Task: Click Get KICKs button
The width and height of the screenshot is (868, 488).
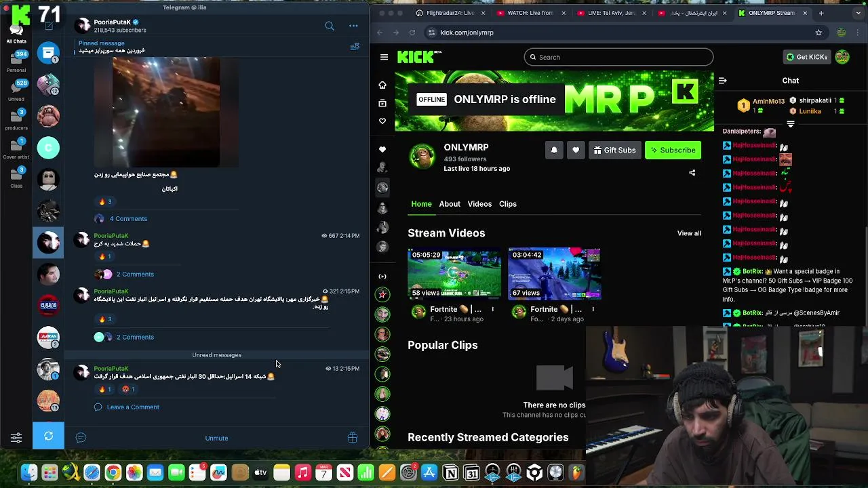Action: [806, 57]
